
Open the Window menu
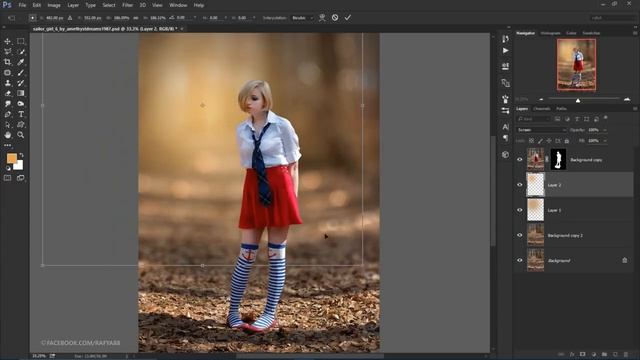[x=178, y=5]
